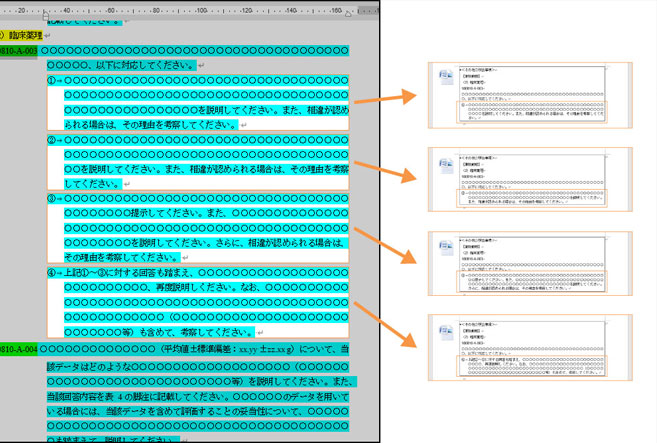Click inside boxed paragraph ④ text
The image size is (657, 443).
coord(200,301)
